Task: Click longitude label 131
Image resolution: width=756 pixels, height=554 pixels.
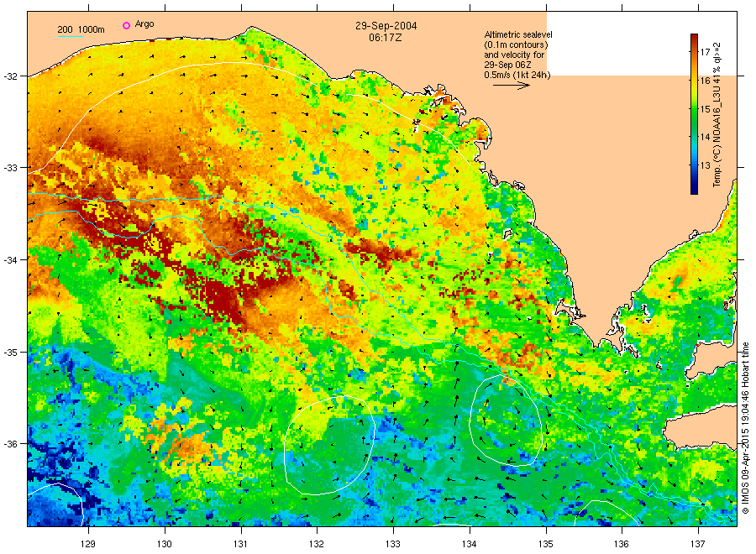Action: 240,545
